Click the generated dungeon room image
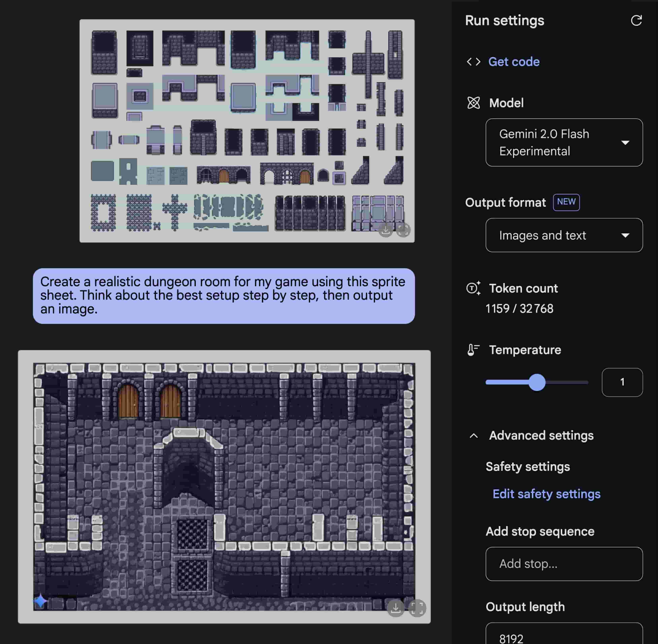 (x=224, y=487)
